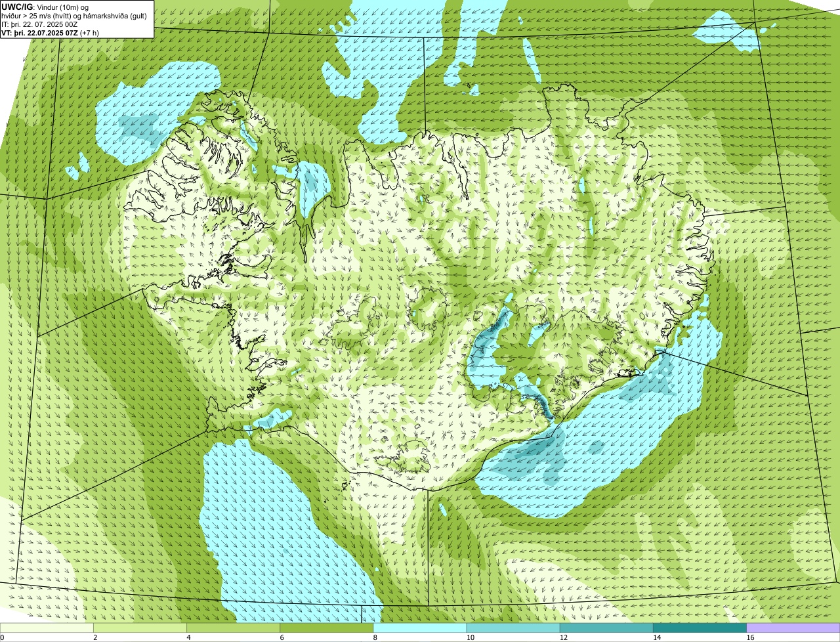Click the 4–6 m/s green legend swatch

234,628
